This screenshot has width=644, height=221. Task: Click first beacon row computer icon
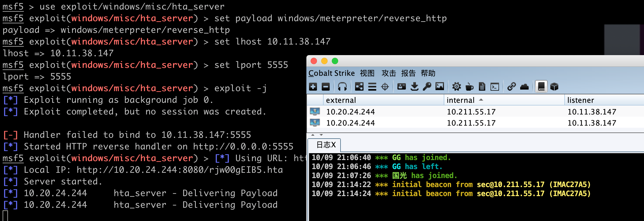315,112
